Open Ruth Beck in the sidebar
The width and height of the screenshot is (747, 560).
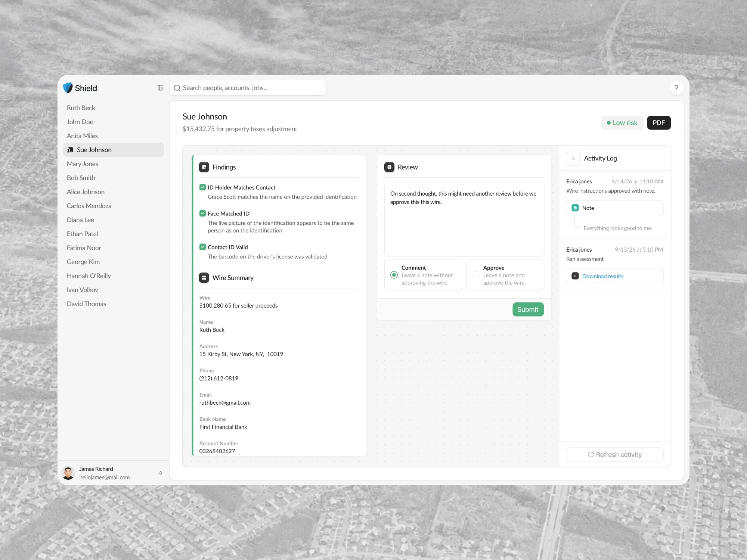click(81, 108)
